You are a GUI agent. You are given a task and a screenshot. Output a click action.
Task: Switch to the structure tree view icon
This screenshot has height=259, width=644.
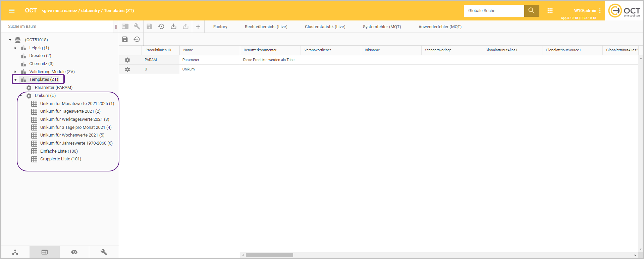15,252
